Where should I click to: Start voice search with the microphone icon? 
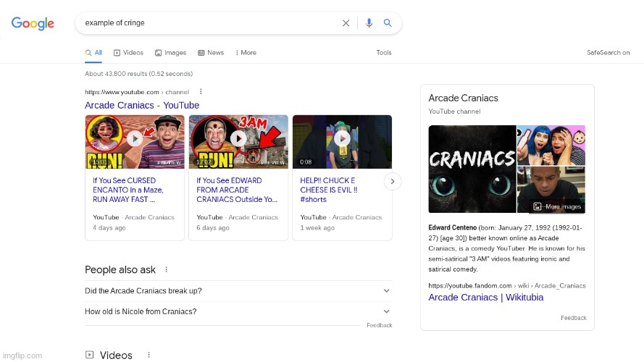369,23
